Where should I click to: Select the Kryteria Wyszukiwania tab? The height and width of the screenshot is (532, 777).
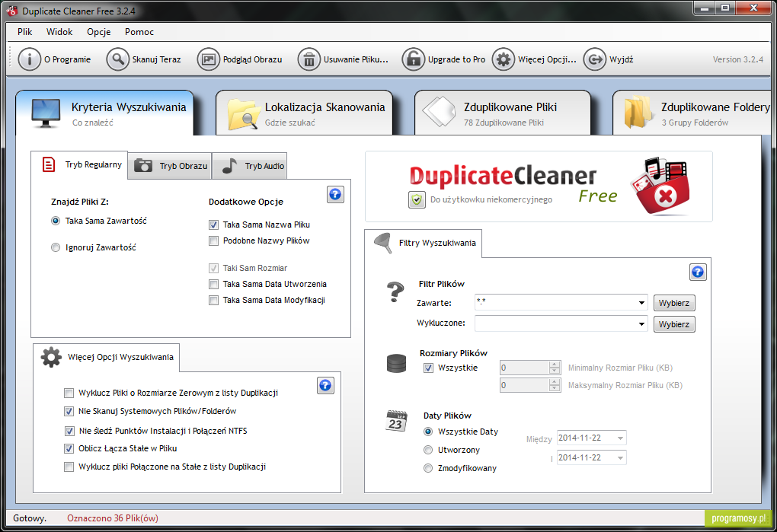[104, 113]
